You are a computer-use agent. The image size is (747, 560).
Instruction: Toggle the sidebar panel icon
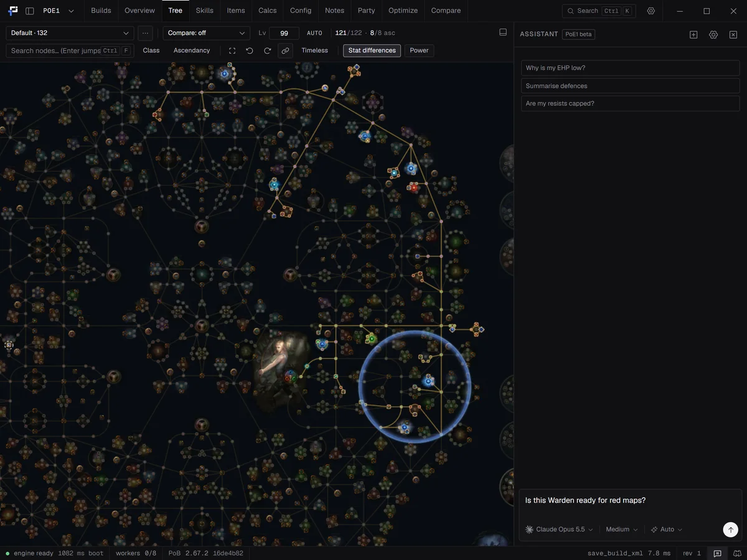29,11
